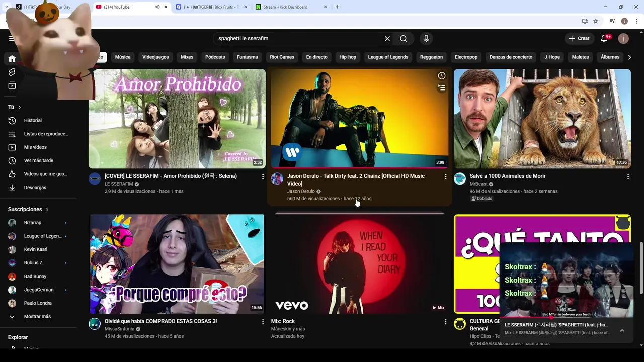Open the JuegaGerman subscription
Screen dimensions: 644x362
tap(38, 290)
